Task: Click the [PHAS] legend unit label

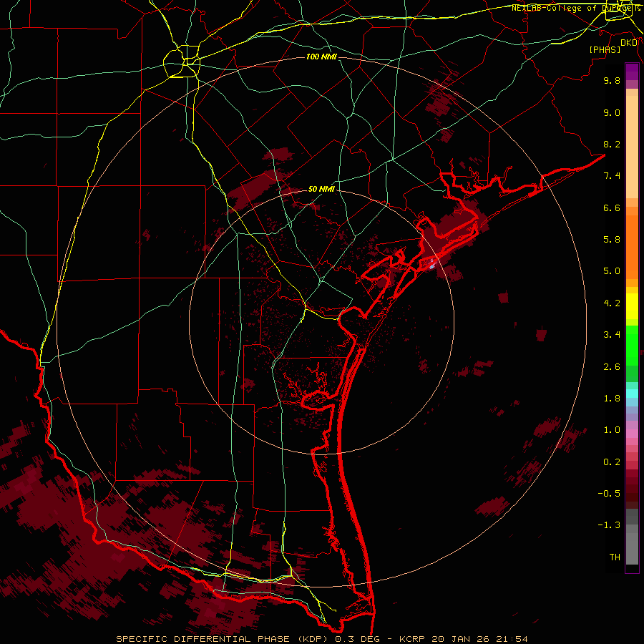Action: 605,49
